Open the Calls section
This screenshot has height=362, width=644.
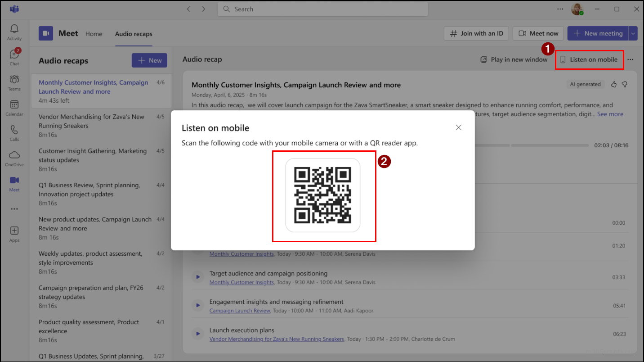point(14,133)
